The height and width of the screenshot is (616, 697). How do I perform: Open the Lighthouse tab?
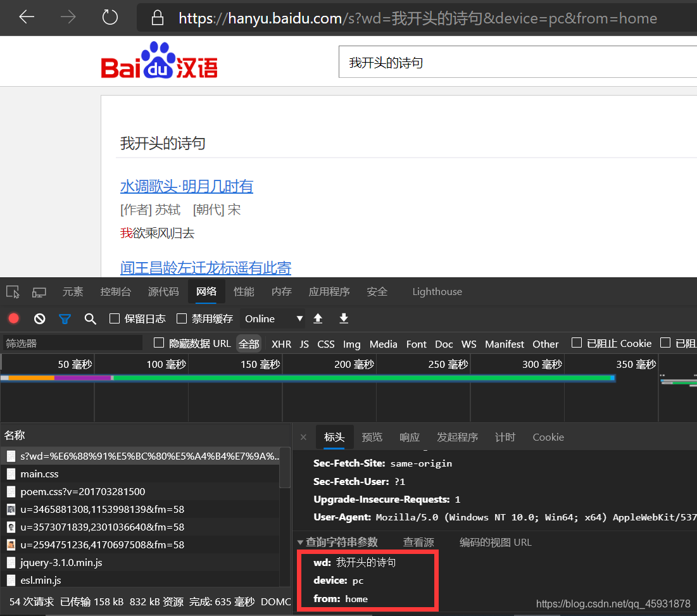coord(437,292)
